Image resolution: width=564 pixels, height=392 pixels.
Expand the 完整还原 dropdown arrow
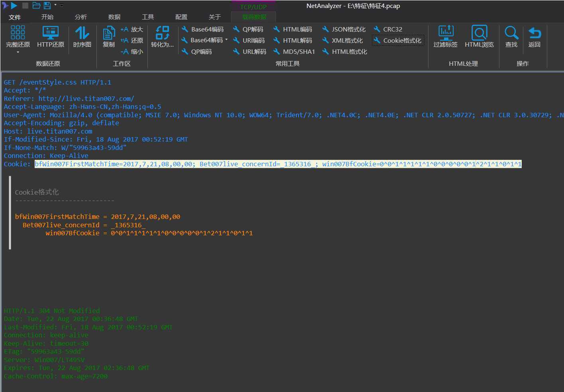tap(18, 52)
